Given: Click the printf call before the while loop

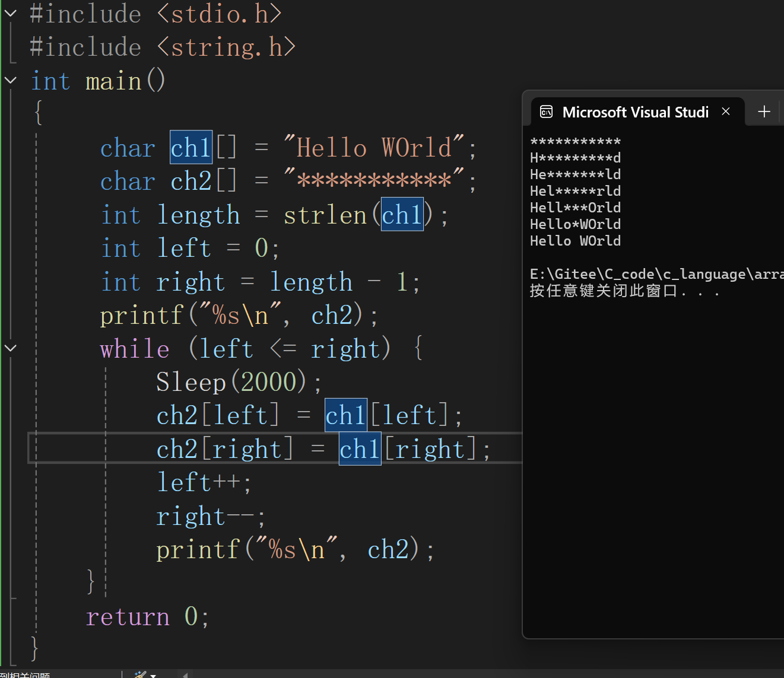Looking at the screenshot, I should 239,315.
